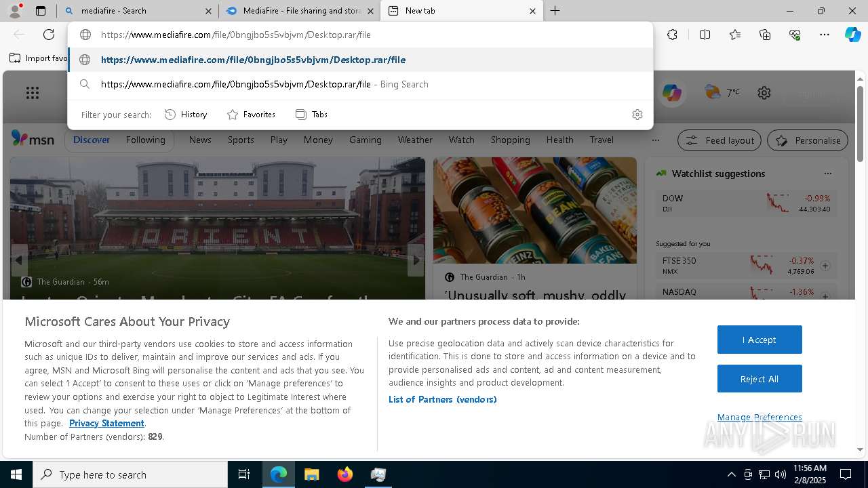
Task: Click the Reject All button
Action: click(759, 379)
